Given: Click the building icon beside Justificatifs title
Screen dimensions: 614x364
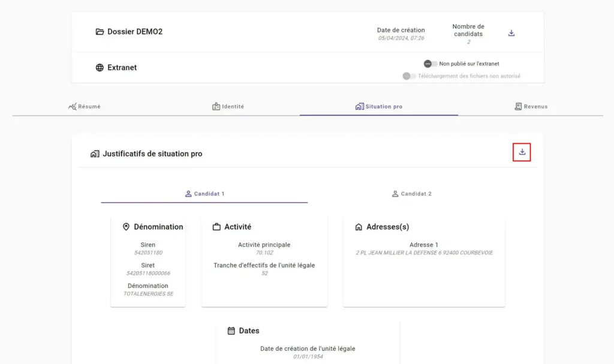Looking at the screenshot, I should [x=95, y=154].
